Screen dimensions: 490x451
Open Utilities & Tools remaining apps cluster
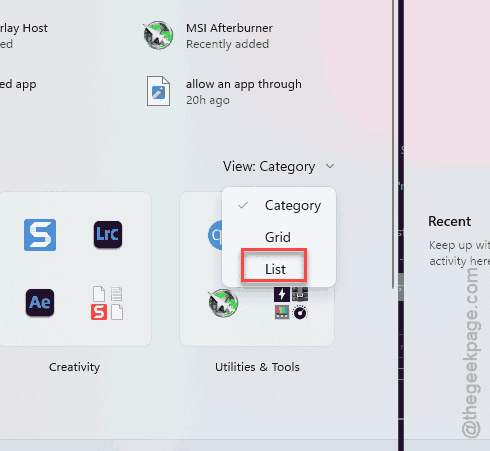click(x=291, y=303)
